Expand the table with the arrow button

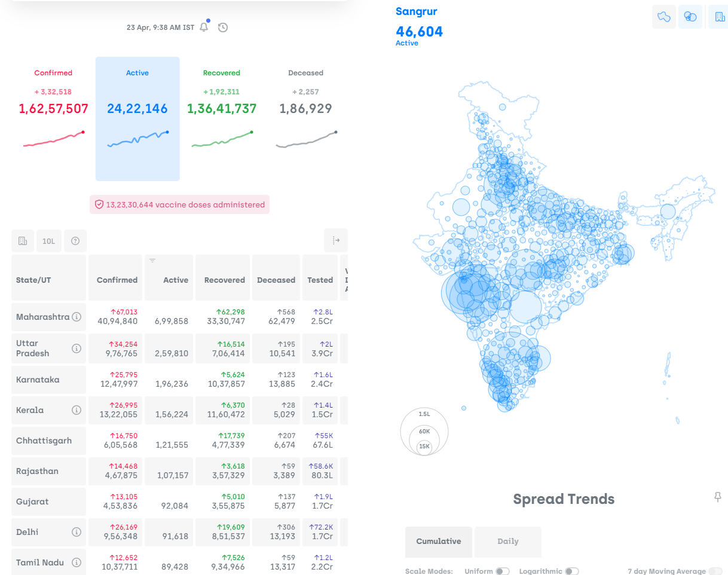click(x=336, y=240)
